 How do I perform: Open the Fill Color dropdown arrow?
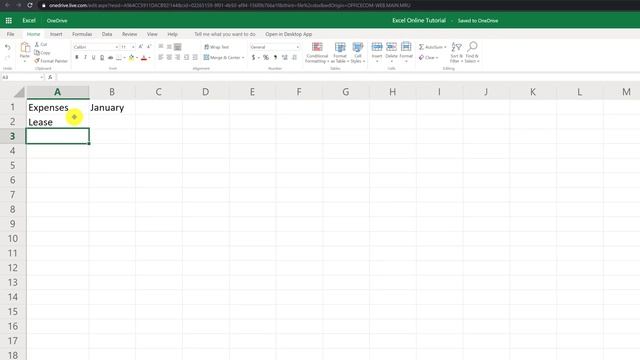point(137,58)
